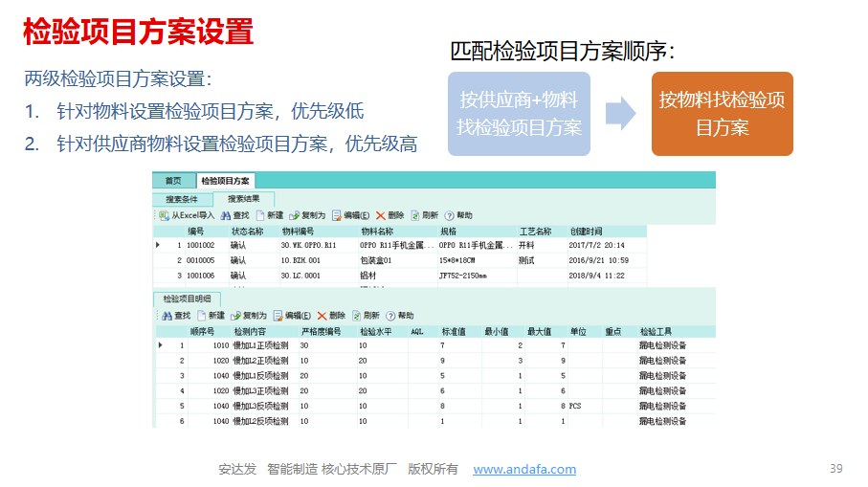Viewport: 868px width, 487px height.
Task: Switch to the 首页 tab
Action: click(x=173, y=180)
